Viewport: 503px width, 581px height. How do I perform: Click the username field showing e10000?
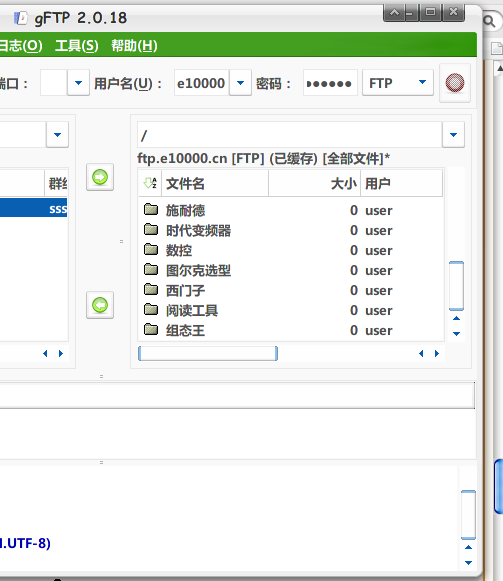tap(201, 83)
